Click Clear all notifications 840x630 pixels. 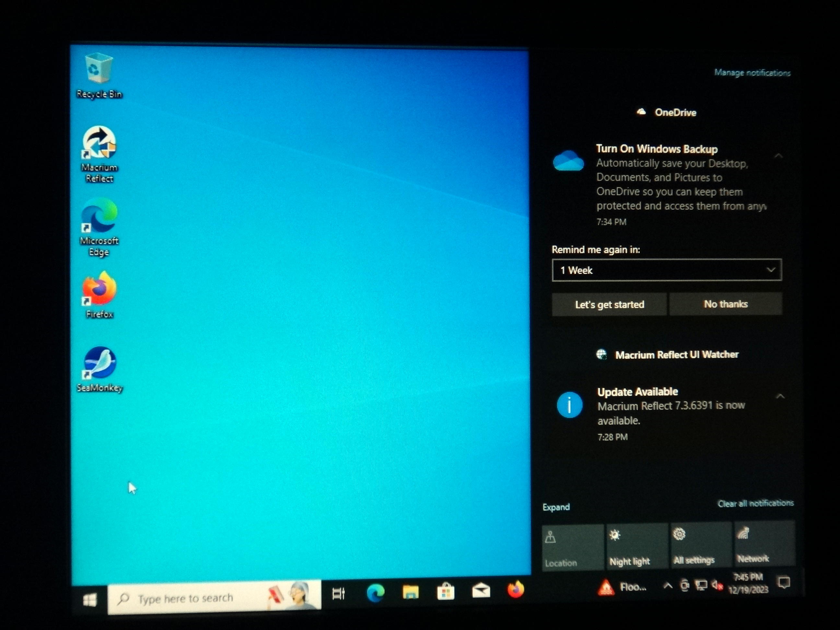(x=755, y=503)
